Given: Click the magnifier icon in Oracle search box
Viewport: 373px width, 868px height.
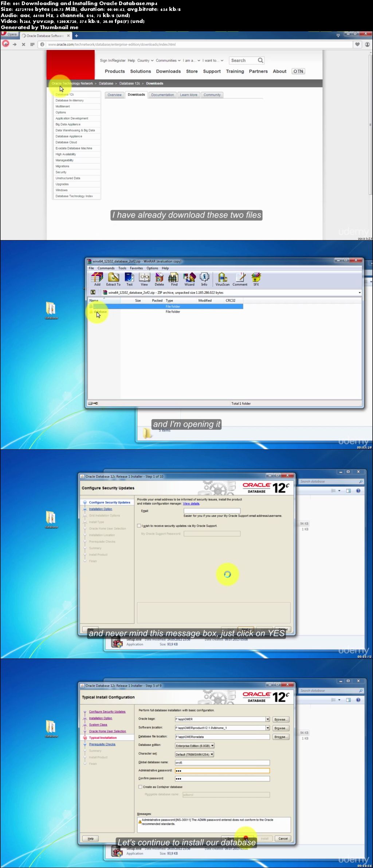Looking at the screenshot, I should tap(260, 60).
